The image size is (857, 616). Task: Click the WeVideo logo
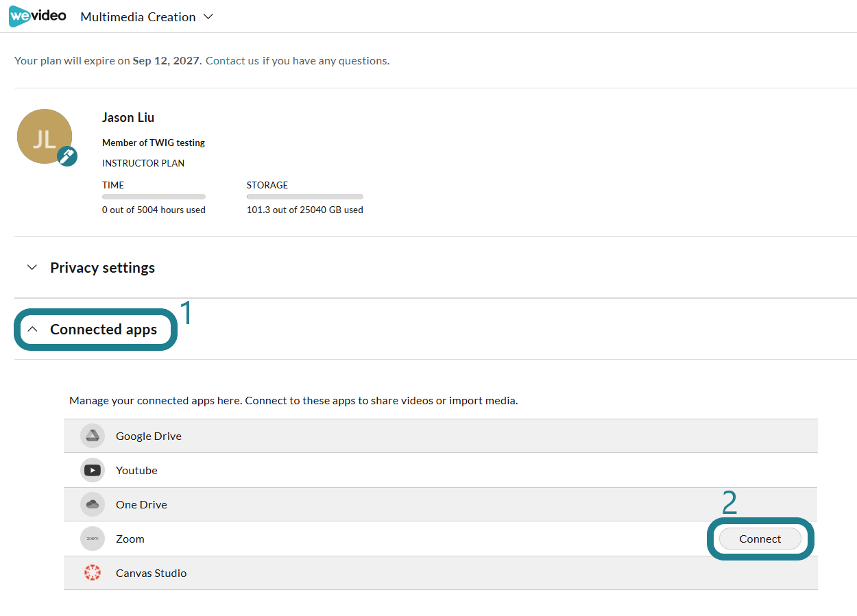[37, 16]
